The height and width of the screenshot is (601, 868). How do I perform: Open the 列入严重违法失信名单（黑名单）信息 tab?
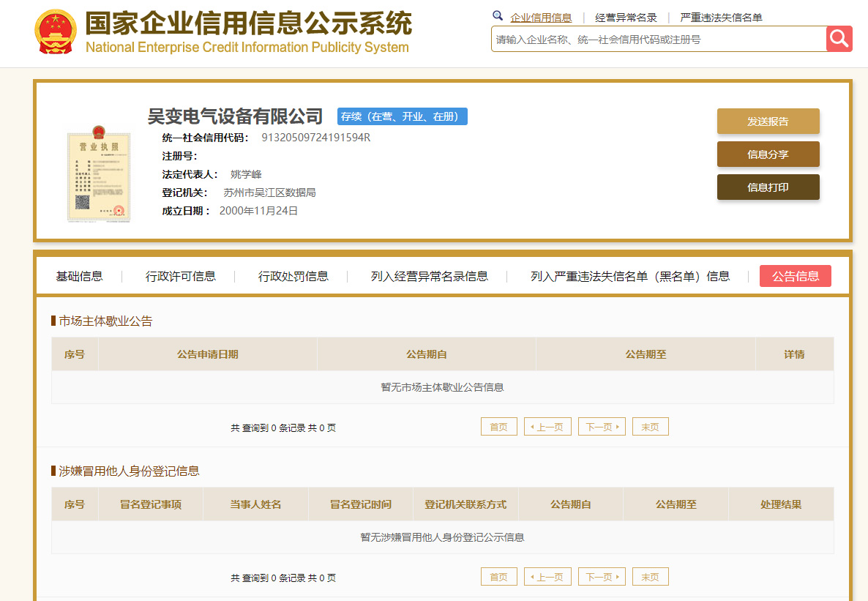[629, 276]
